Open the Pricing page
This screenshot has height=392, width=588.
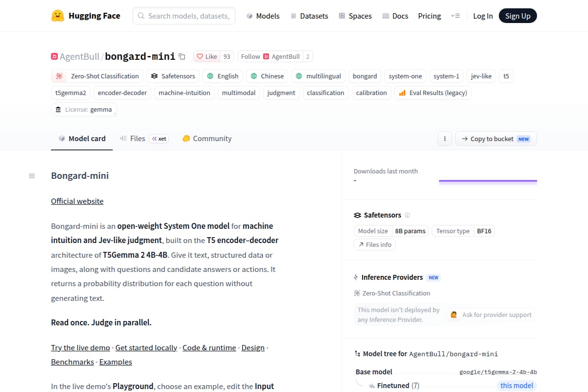429,16
